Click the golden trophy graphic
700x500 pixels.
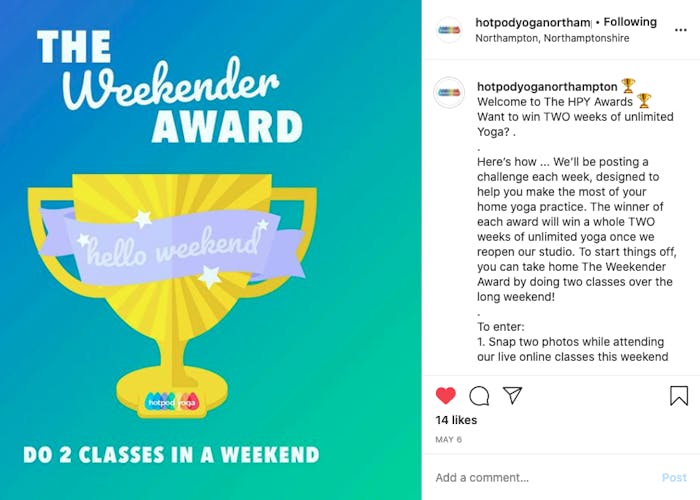point(172,296)
